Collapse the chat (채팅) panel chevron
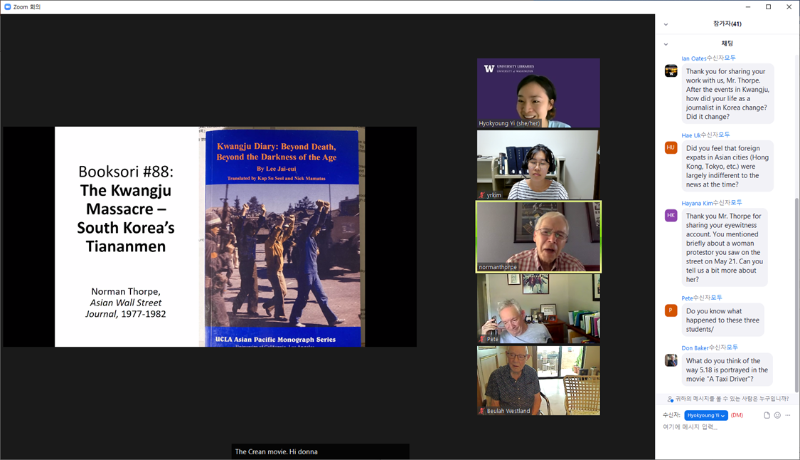The width and height of the screenshot is (800, 460). [x=665, y=44]
